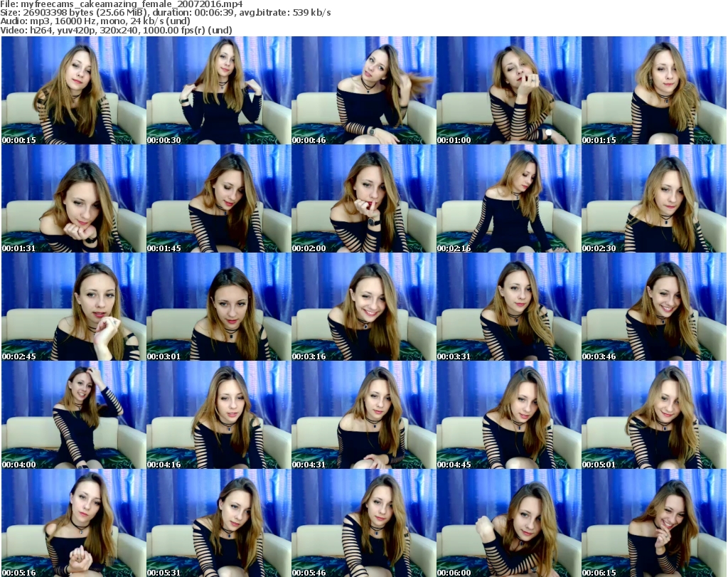Viewport: 728px width, 577px height.
Task: Click the 'Audio: mp3, 16000 Hz' info line
Action: [95, 21]
